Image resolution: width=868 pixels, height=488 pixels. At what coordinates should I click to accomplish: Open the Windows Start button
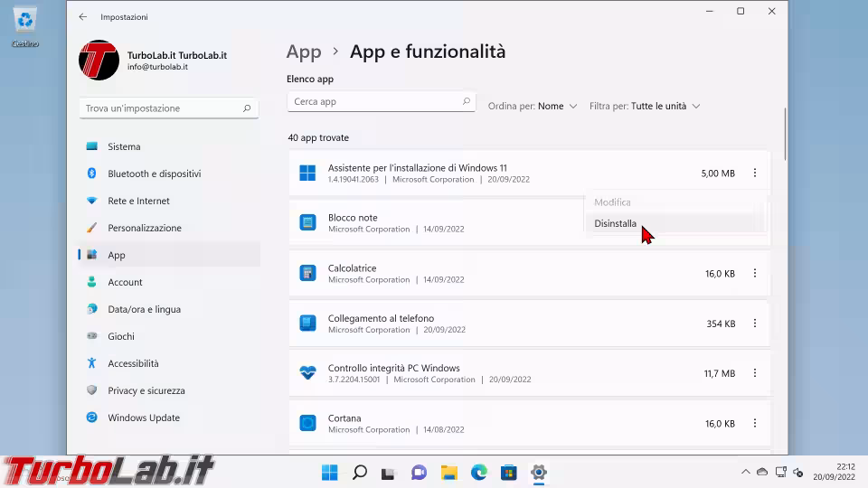tap(329, 473)
